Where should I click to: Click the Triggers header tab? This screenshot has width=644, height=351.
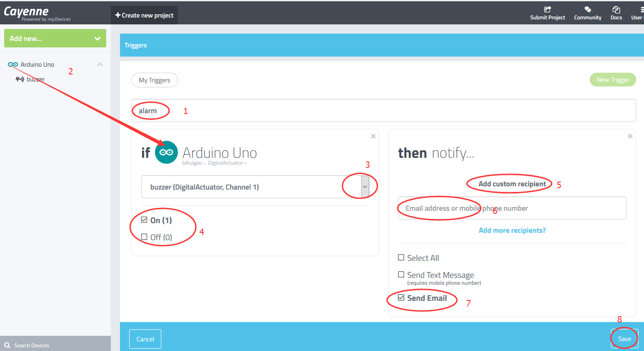[x=136, y=45]
